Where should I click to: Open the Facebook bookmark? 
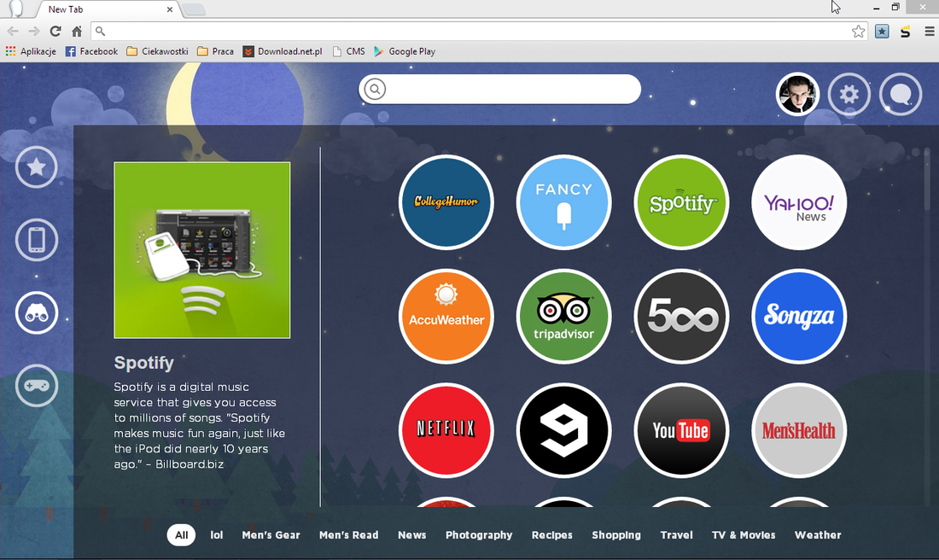click(x=91, y=51)
